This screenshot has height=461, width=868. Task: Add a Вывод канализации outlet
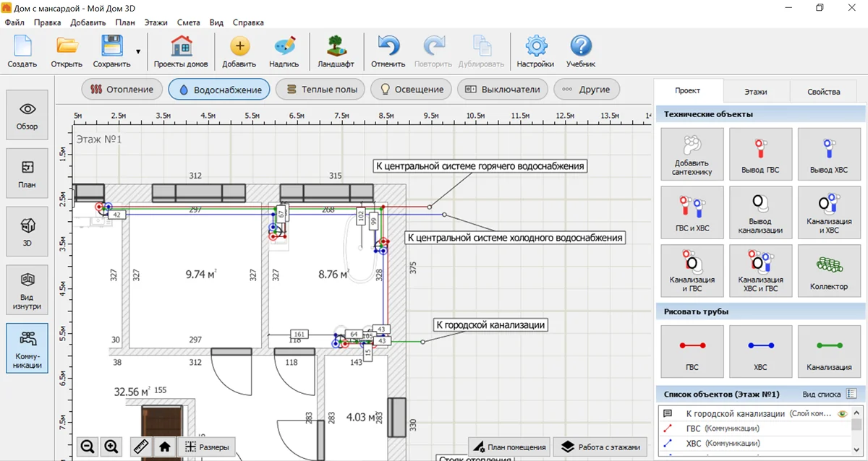pos(760,212)
